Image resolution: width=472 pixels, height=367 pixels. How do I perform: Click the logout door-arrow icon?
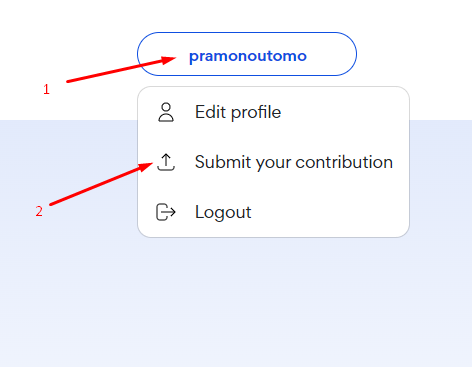click(x=166, y=212)
